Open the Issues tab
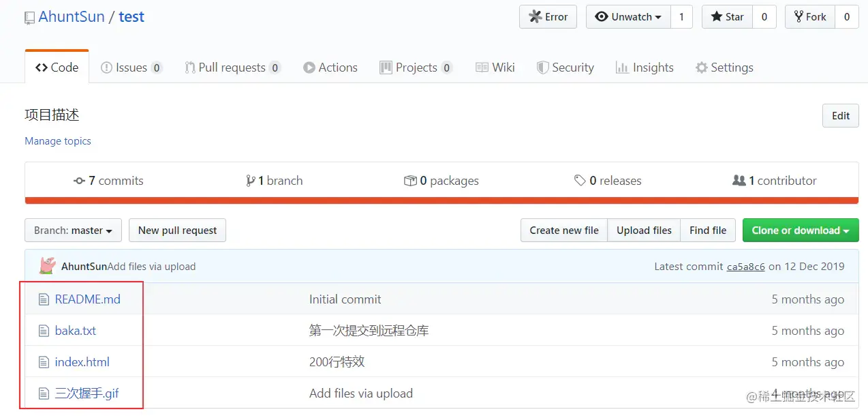The height and width of the screenshot is (416, 868). [131, 68]
